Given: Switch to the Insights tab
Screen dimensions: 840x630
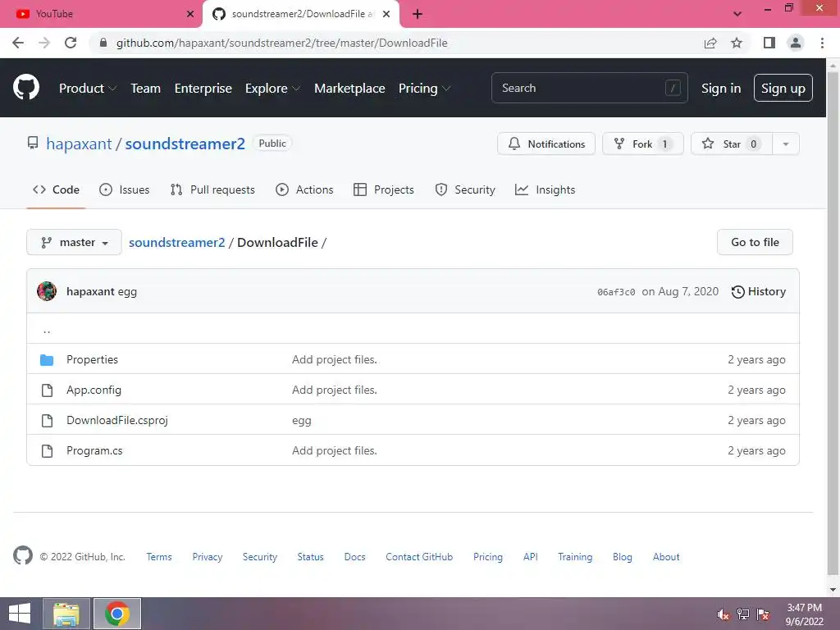Looking at the screenshot, I should tap(545, 189).
